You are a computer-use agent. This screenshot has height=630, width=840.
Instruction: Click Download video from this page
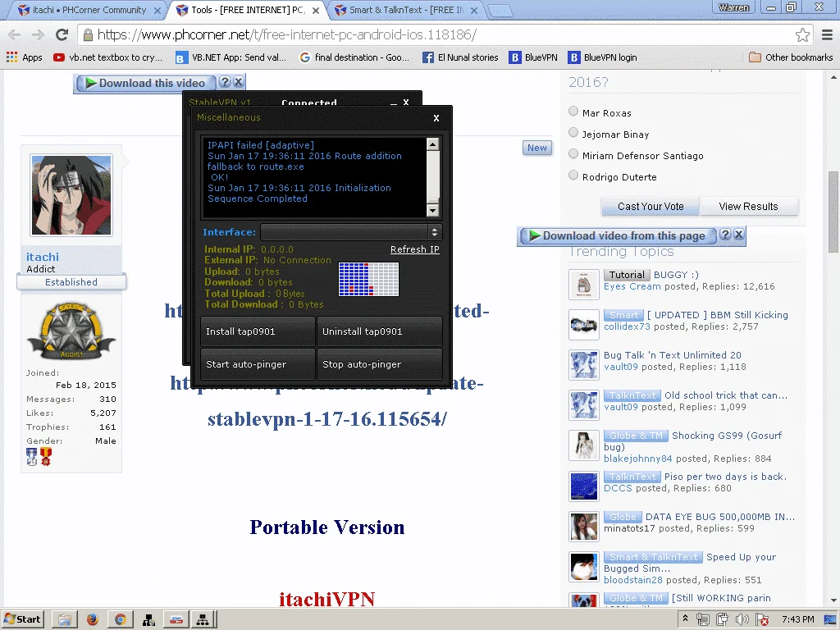(x=617, y=235)
